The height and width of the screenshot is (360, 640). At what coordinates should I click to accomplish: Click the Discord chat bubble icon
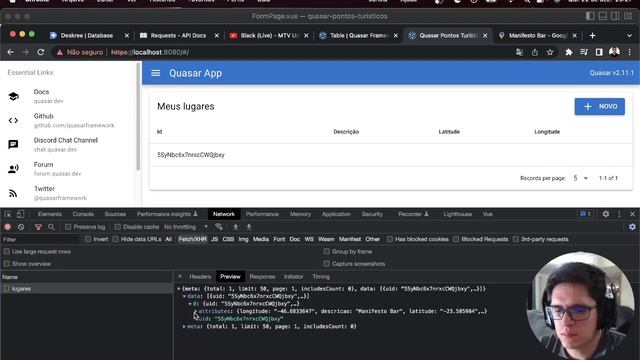(x=13, y=144)
